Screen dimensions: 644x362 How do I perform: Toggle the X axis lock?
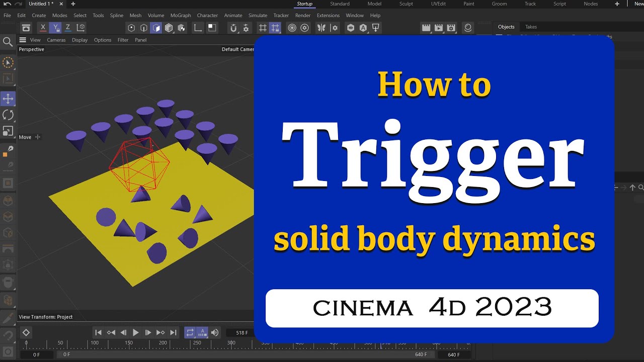click(x=43, y=28)
